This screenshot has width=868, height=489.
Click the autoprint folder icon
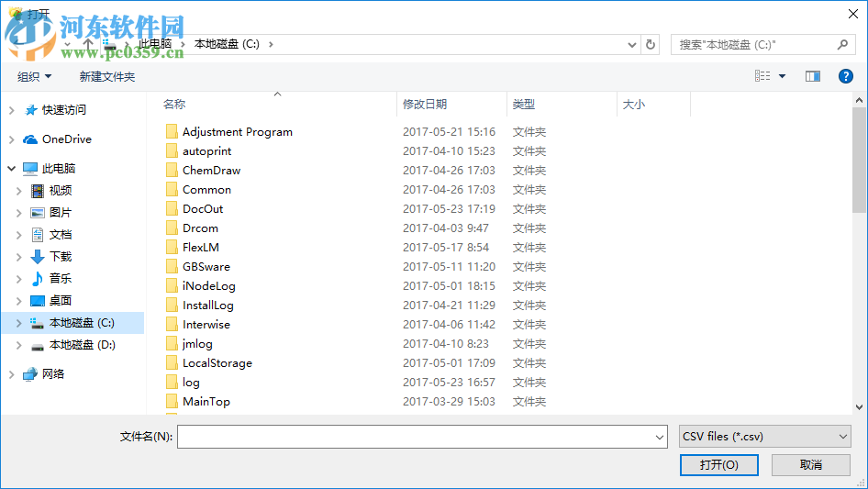172,151
